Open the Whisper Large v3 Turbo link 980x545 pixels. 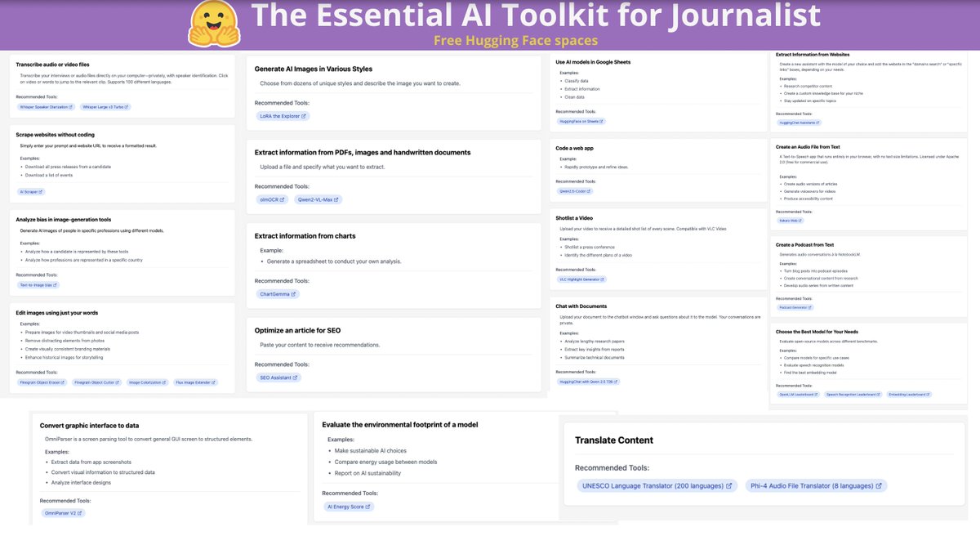(105, 107)
